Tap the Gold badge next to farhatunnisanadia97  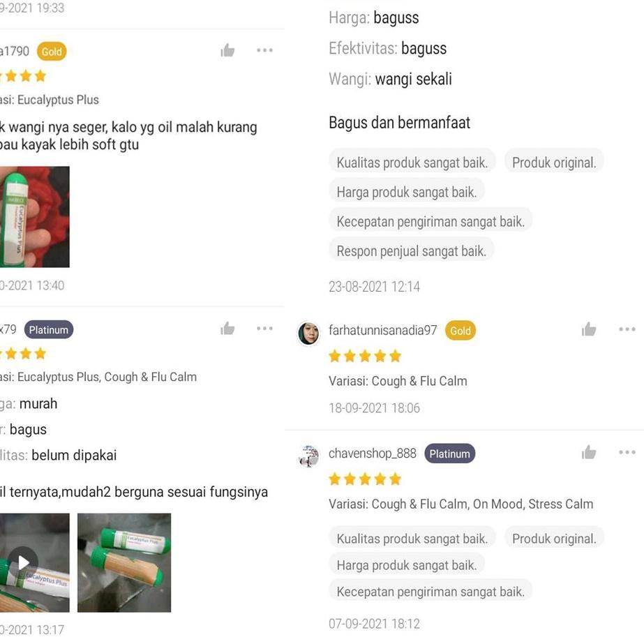pyautogui.click(x=460, y=331)
